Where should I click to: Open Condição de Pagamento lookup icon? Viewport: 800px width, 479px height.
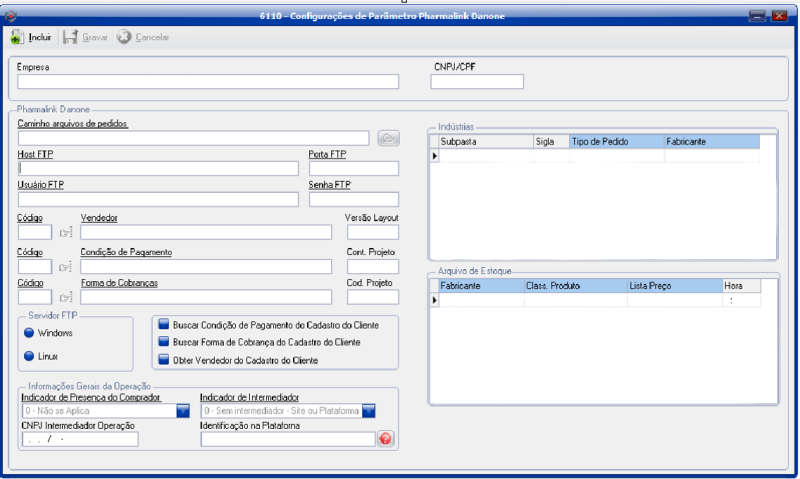tap(66, 267)
